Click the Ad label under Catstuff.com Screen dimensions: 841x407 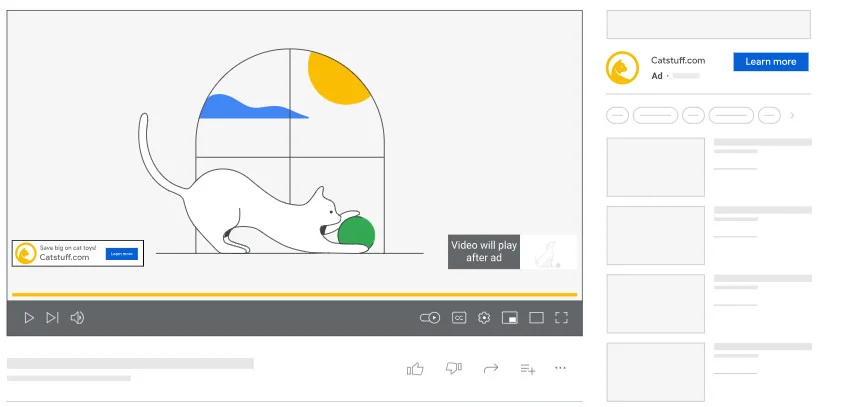coord(657,76)
